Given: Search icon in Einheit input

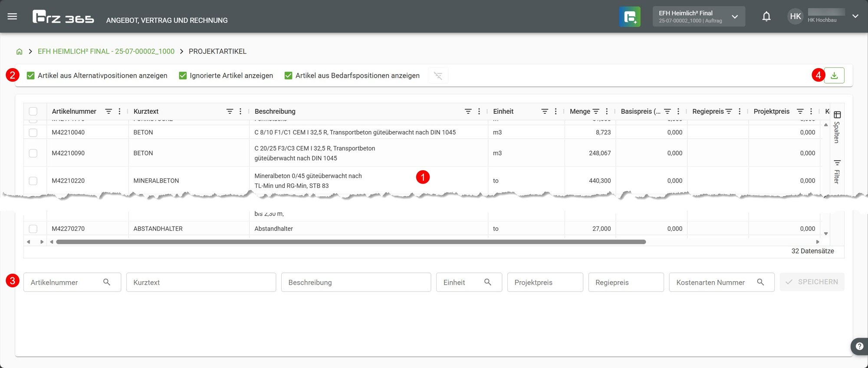Looking at the screenshot, I should (488, 282).
